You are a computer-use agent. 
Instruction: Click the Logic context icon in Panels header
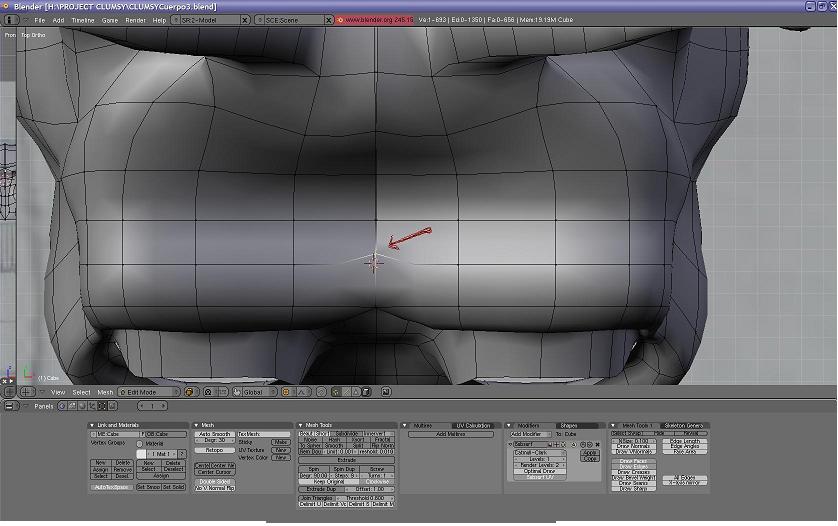click(x=62, y=406)
